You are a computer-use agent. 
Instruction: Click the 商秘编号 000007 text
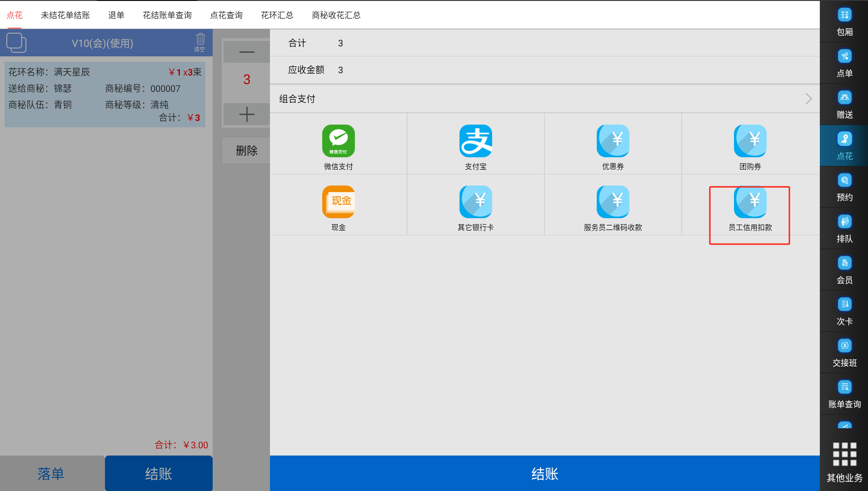[143, 89]
